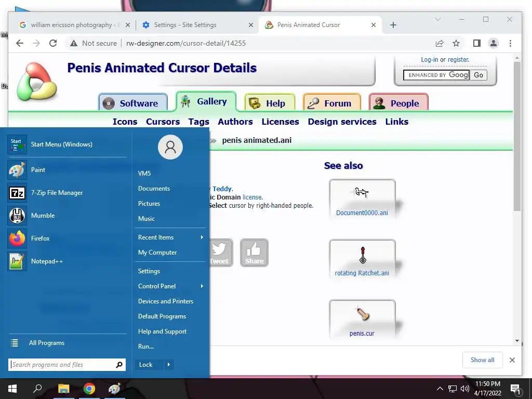Click the Lock button
This screenshot has width=532, height=399.
click(x=149, y=365)
